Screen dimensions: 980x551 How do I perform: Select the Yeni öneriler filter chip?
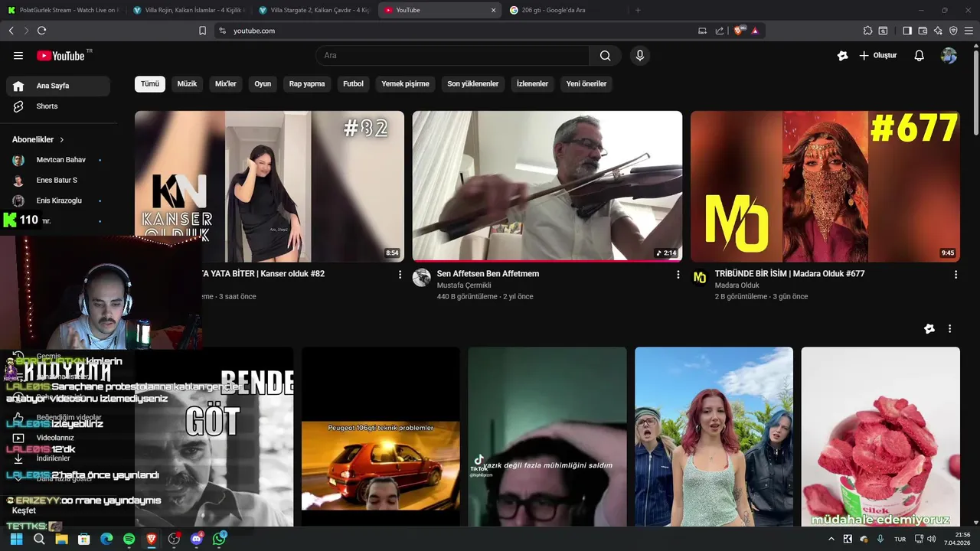[x=586, y=83]
